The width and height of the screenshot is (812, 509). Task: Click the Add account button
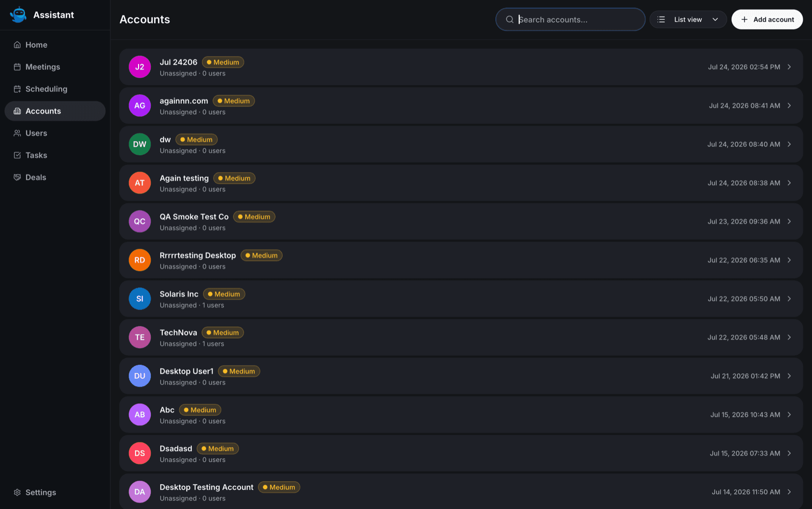(767, 19)
